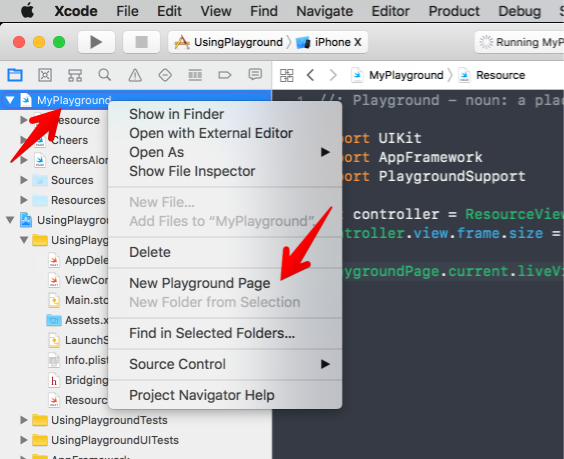Choose Project Navigator Help
The width and height of the screenshot is (564, 459).
(225, 395)
